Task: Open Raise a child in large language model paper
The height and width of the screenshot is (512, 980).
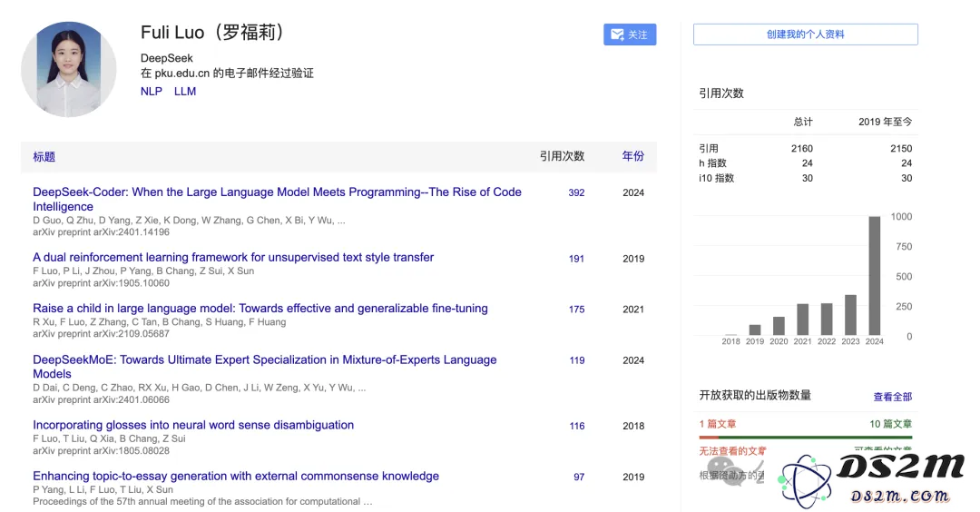Action: pyautogui.click(x=260, y=309)
